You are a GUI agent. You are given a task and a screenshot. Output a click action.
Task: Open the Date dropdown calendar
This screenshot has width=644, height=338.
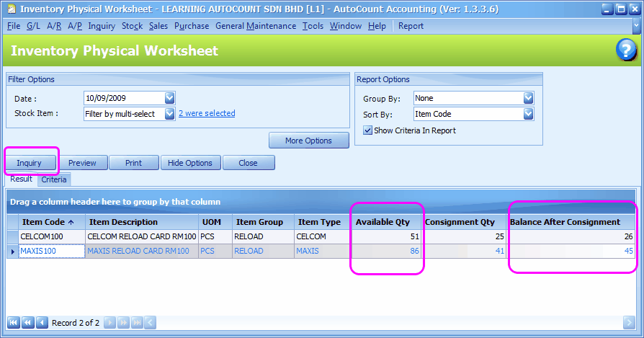point(169,98)
